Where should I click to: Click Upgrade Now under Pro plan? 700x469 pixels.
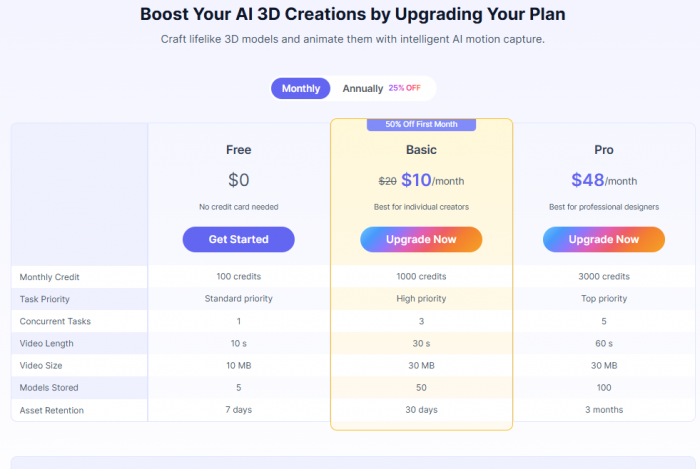pyautogui.click(x=603, y=239)
